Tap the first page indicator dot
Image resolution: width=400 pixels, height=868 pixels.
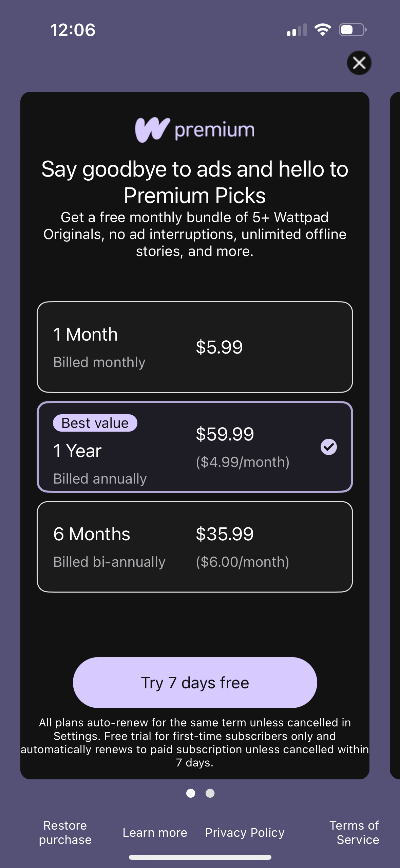[x=191, y=793]
